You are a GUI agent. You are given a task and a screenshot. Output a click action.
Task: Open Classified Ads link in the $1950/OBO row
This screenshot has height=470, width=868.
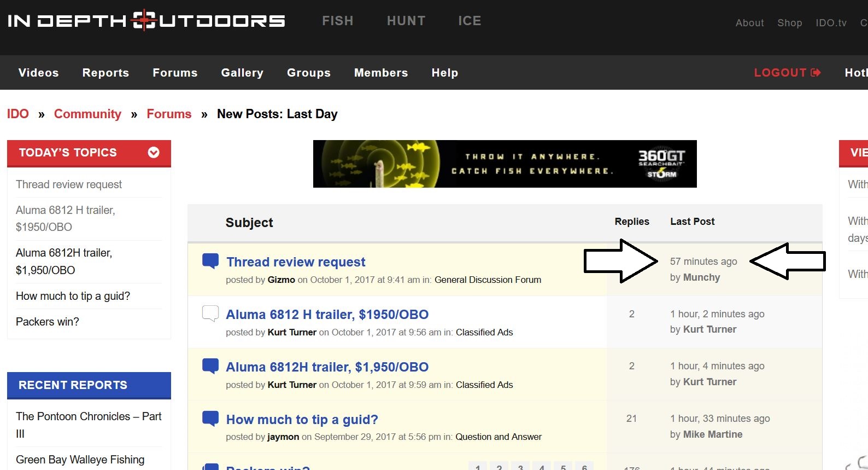coord(484,332)
